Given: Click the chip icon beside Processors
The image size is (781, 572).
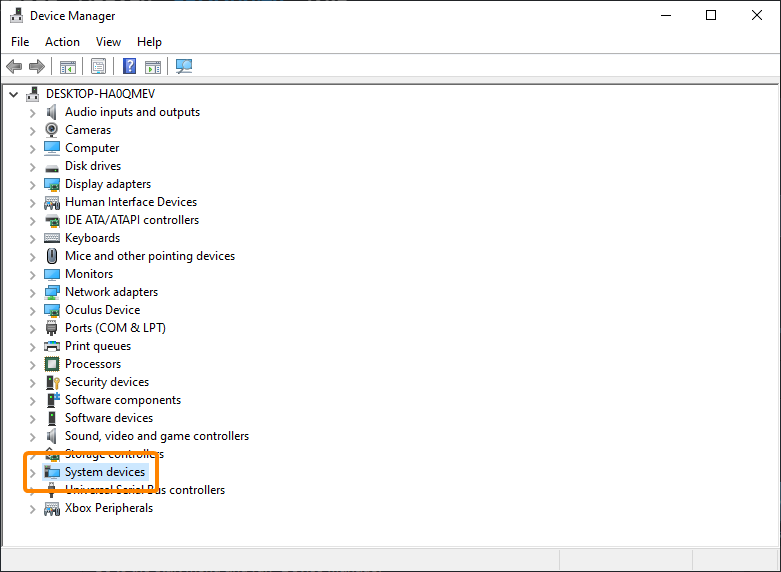Looking at the screenshot, I should (x=52, y=364).
